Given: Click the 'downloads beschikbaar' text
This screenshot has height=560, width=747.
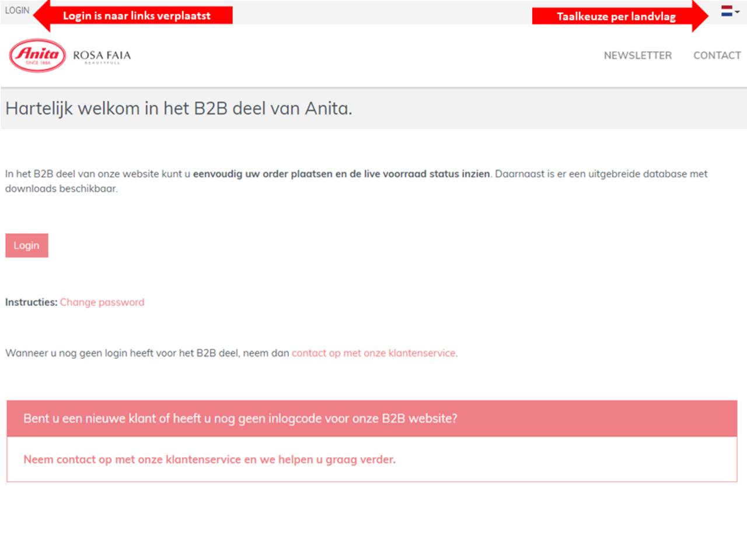Looking at the screenshot, I should pos(61,188).
